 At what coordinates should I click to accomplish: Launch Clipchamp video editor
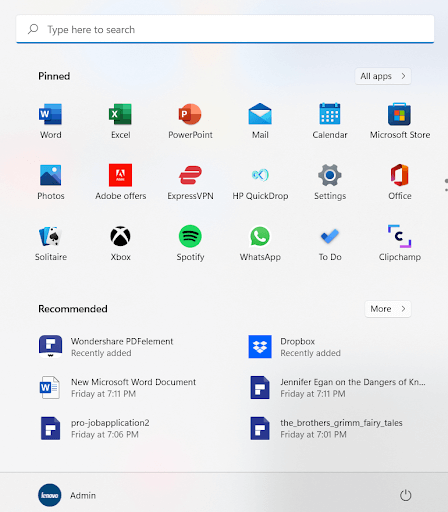point(400,243)
